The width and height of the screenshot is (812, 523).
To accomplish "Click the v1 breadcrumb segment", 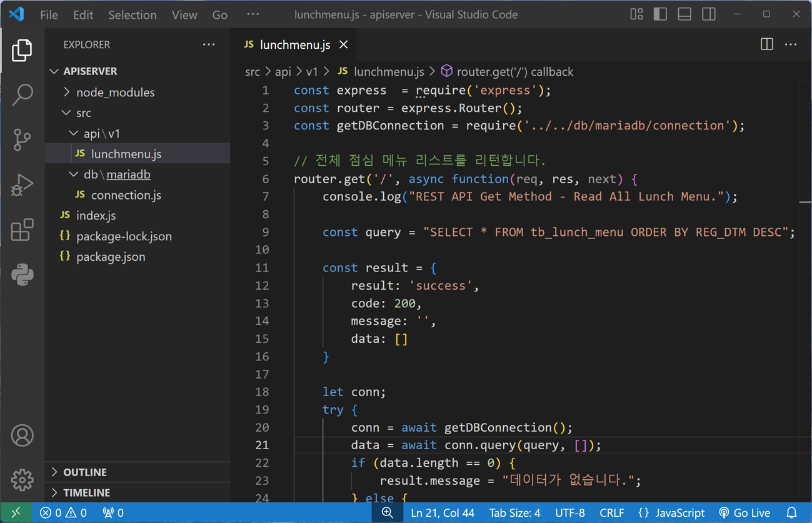I will tap(312, 72).
